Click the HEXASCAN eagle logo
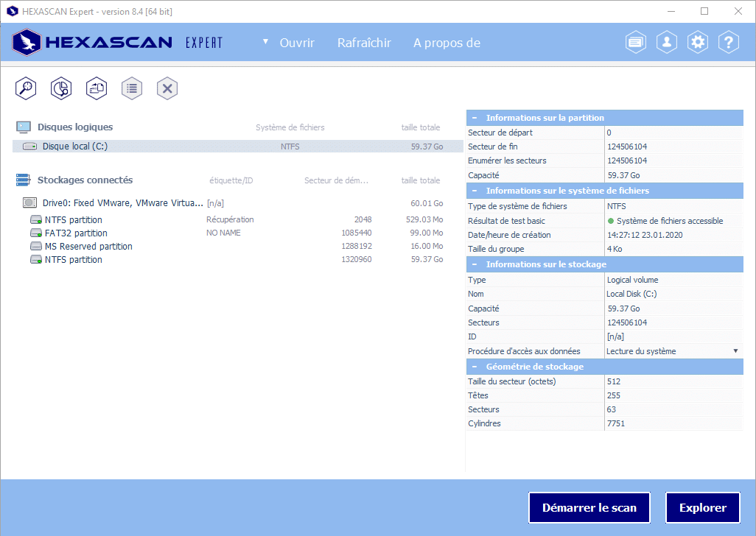This screenshot has width=756, height=536. 27,43
